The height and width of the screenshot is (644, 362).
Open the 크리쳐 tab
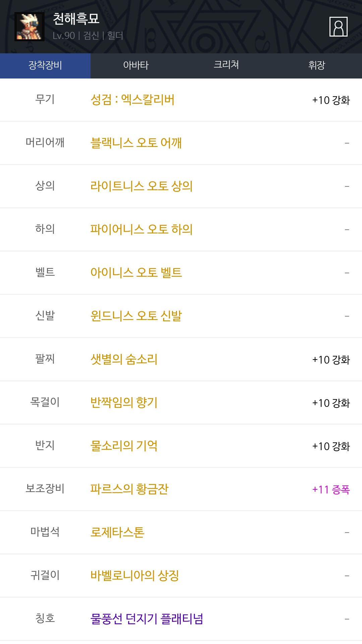226,65
